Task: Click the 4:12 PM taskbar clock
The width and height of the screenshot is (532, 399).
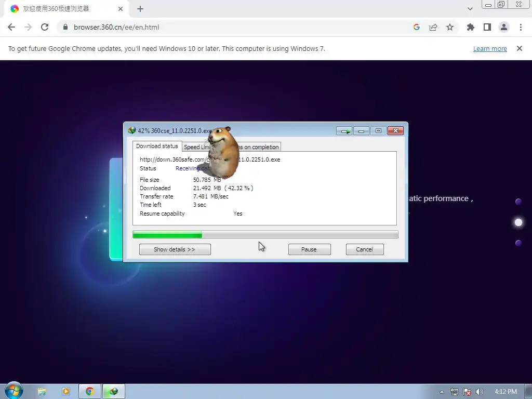Action: pos(506,392)
